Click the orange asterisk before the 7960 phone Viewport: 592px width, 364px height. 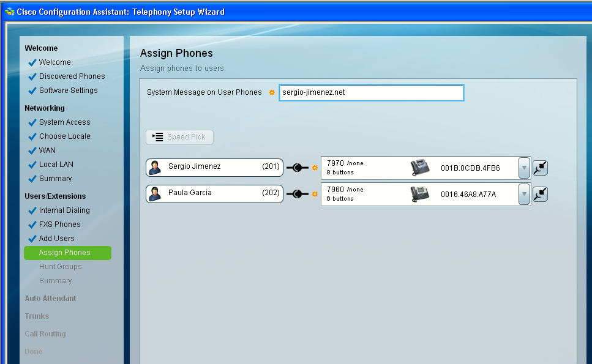pyautogui.click(x=315, y=195)
